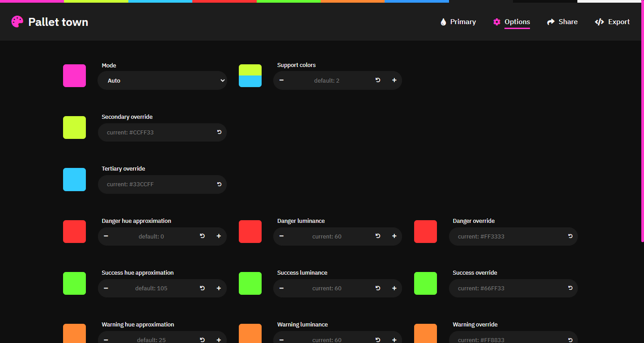Reset the Danger override color
The width and height of the screenshot is (644, 343).
pyautogui.click(x=569, y=236)
